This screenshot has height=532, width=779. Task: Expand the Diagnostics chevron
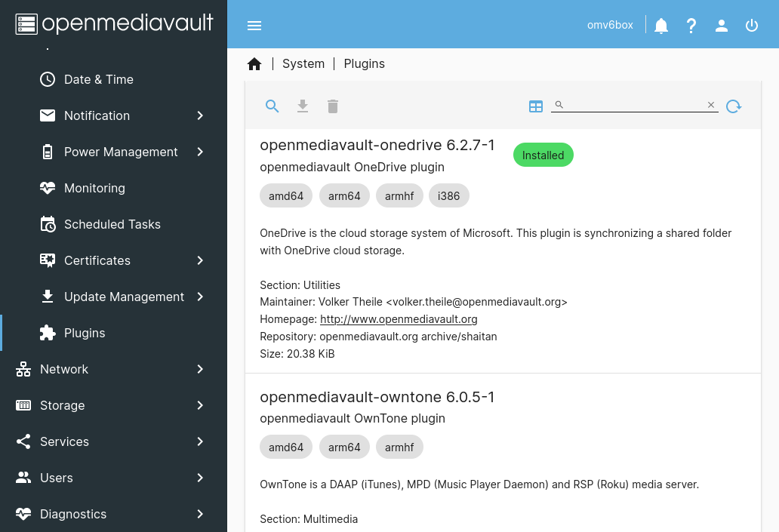(x=200, y=514)
